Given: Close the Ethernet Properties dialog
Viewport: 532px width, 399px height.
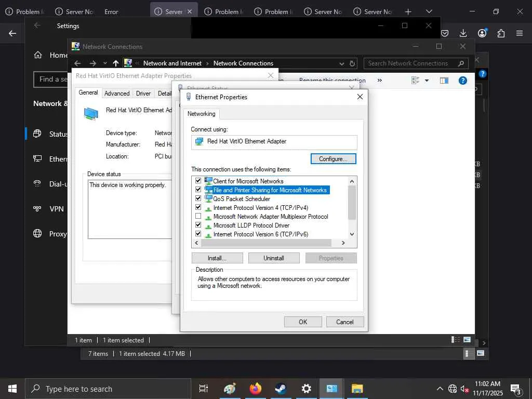Looking at the screenshot, I should (360, 97).
